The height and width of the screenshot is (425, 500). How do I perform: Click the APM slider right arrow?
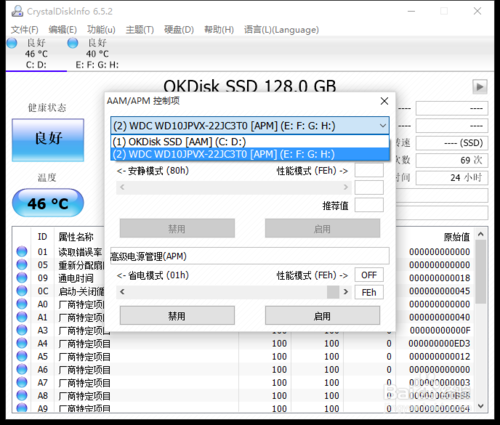(x=346, y=292)
